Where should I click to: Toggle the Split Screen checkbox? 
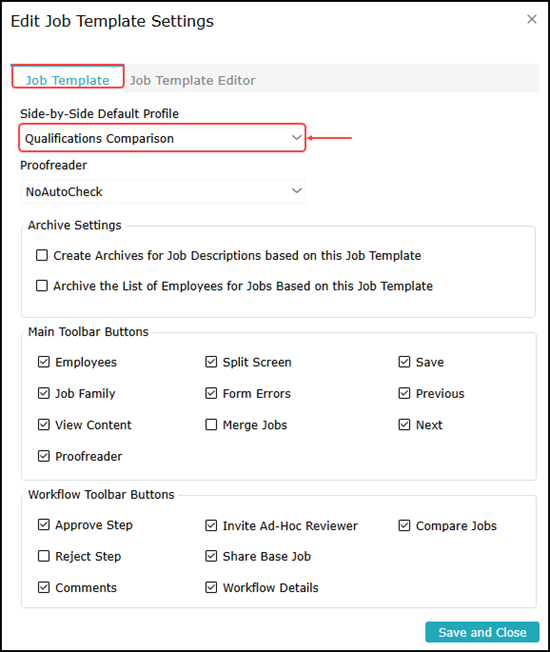click(211, 362)
